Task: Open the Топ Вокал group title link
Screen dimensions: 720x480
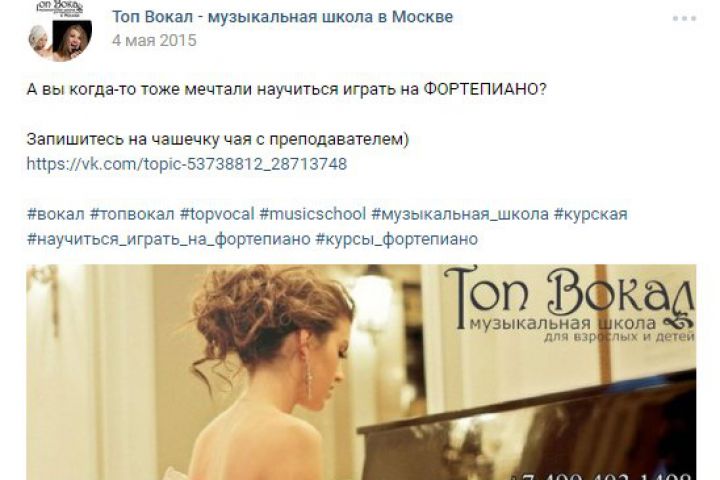Action: tap(282, 17)
